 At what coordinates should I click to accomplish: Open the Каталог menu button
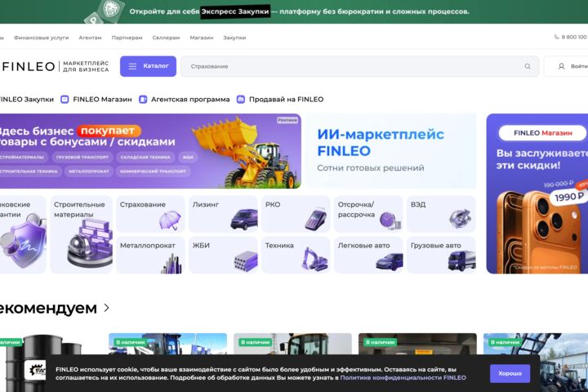pos(148,66)
